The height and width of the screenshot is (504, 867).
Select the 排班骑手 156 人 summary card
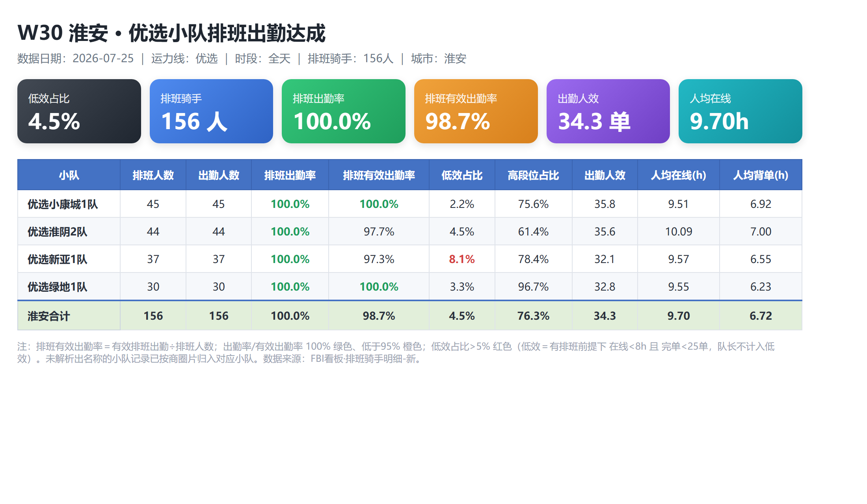tap(211, 111)
